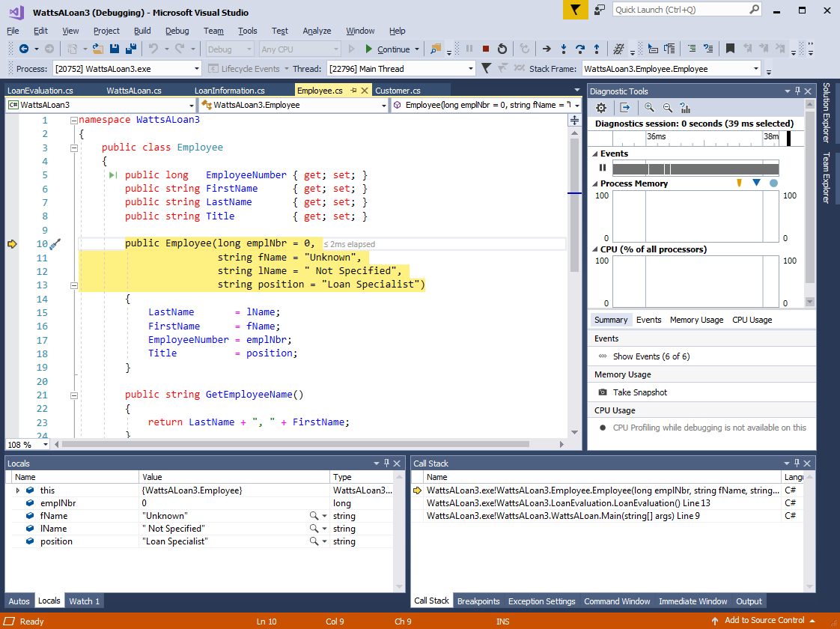Click the Save All icon
Viewport: 840px width, 629px height.
[130, 49]
